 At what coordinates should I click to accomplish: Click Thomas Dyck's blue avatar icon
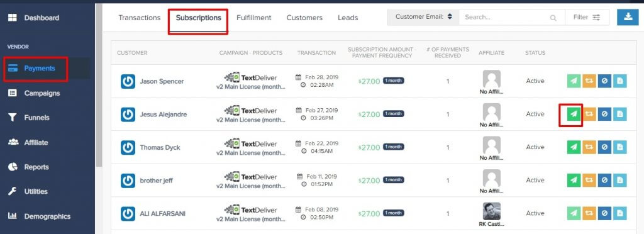point(128,147)
